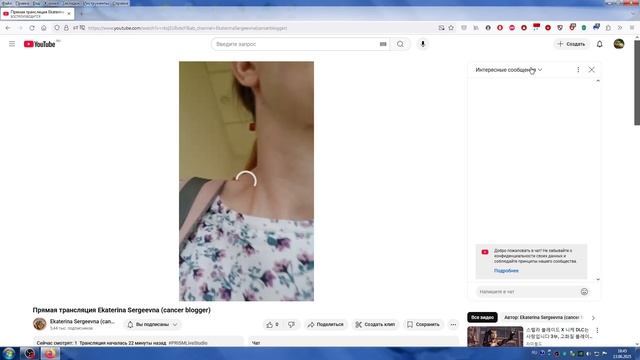The image size is (640, 360).
Task: Open emoji picker in chat input
Action: pyautogui.click(x=584, y=291)
